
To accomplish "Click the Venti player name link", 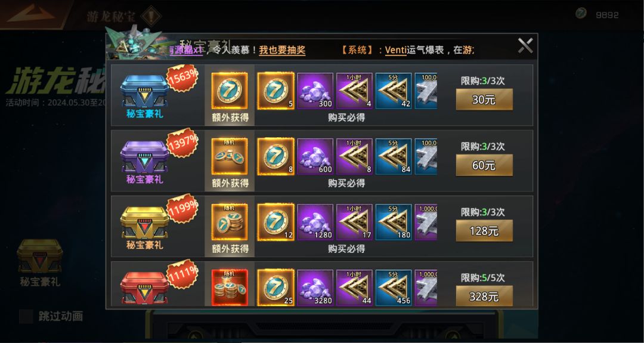I will [x=395, y=50].
